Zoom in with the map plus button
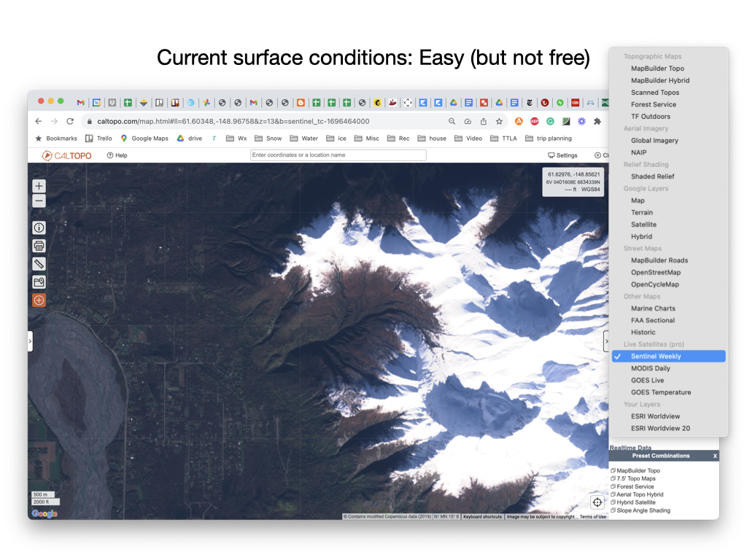Viewport: 747px width, 560px height. [x=39, y=186]
